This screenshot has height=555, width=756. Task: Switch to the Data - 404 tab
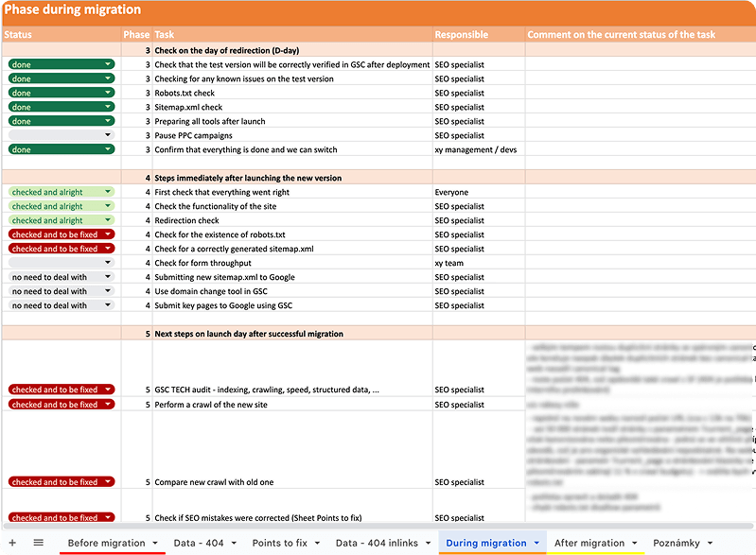(199, 543)
